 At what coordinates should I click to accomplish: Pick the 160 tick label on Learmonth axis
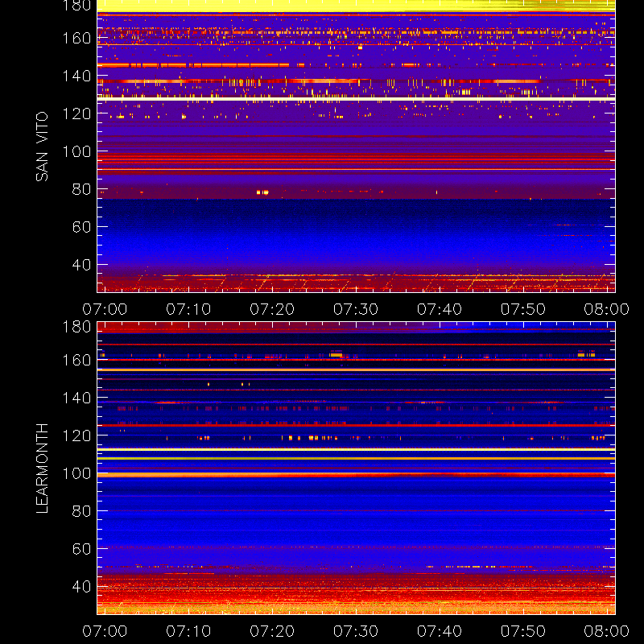[76, 360]
